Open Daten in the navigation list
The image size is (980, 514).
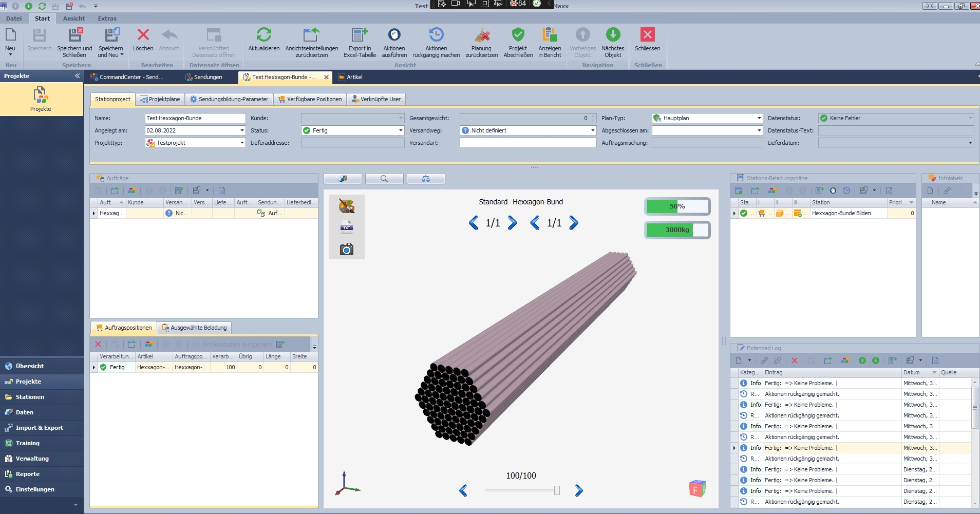click(x=42, y=412)
